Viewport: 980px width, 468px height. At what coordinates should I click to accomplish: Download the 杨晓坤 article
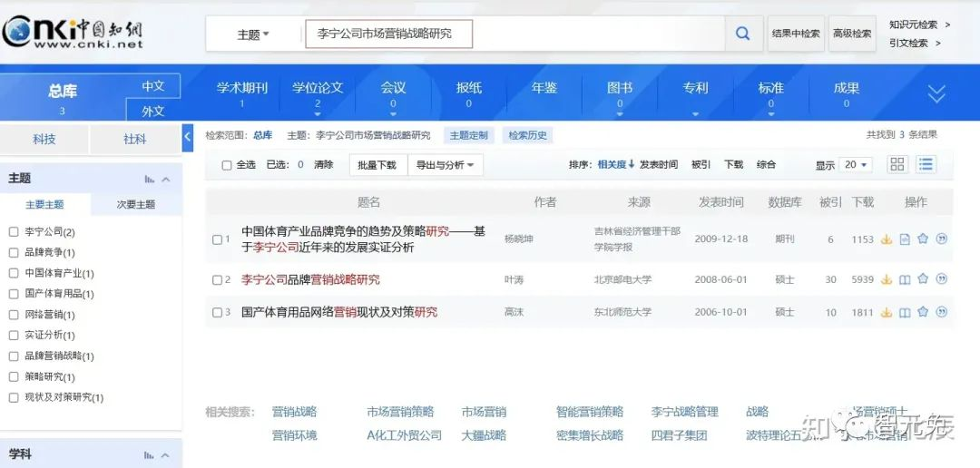tap(887, 239)
